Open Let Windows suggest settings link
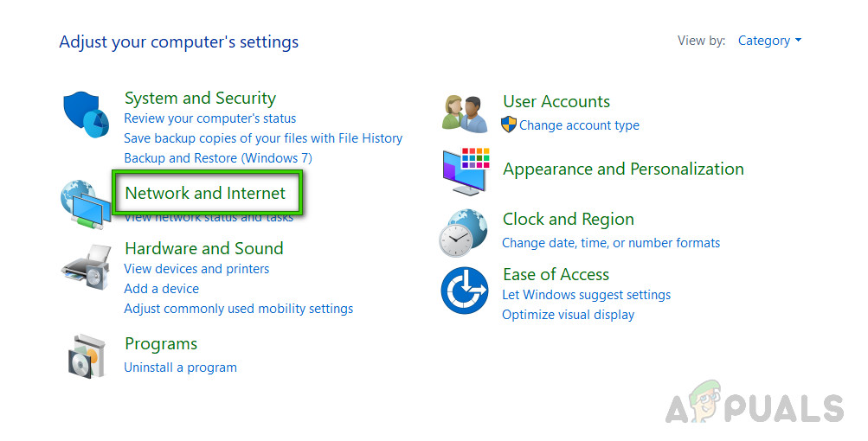The height and width of the screenshot is (441, 868). coord(586,295)
